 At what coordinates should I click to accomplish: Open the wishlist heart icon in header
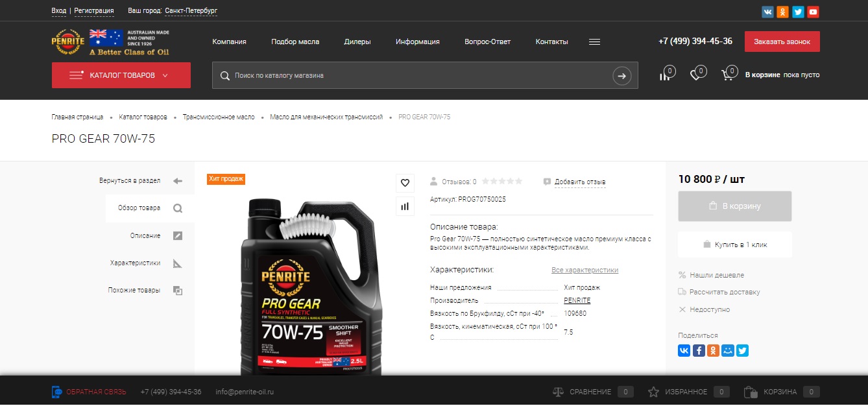(697, 74)
